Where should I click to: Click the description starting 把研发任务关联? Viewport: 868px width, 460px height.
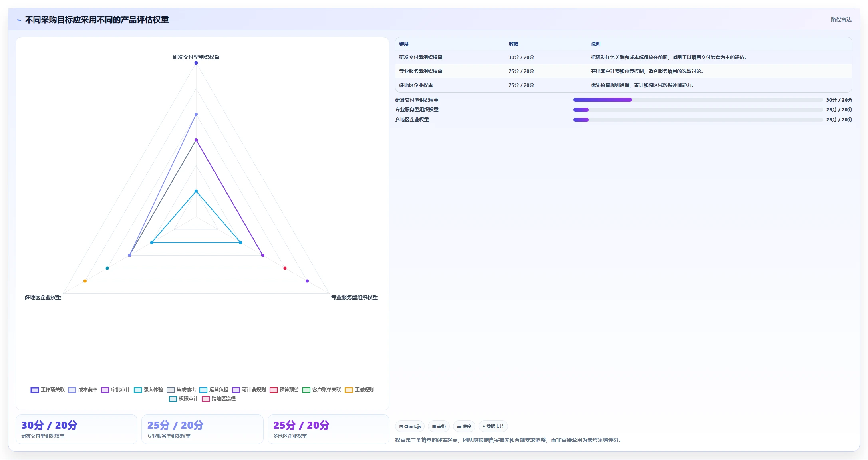click(x=669, y=57)
